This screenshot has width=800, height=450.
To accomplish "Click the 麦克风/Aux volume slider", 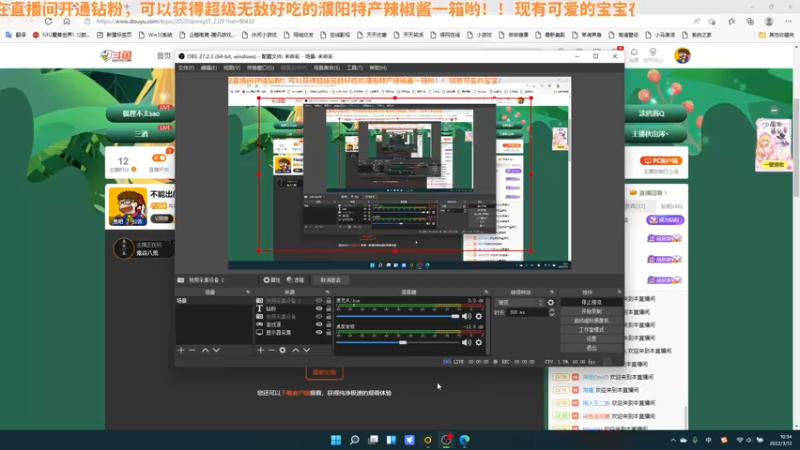I will 398,316.
